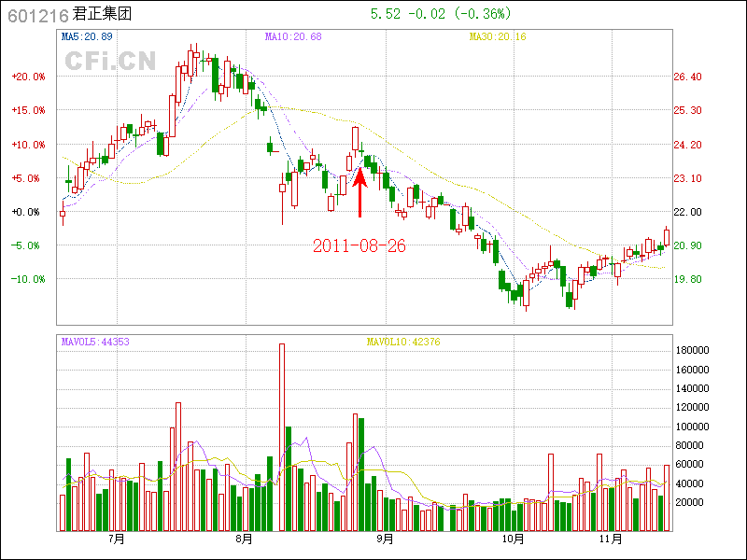Screen dimensions: 747x560
Task: Click the CFi.CN watermark logo
Action: tap(110, 62)
